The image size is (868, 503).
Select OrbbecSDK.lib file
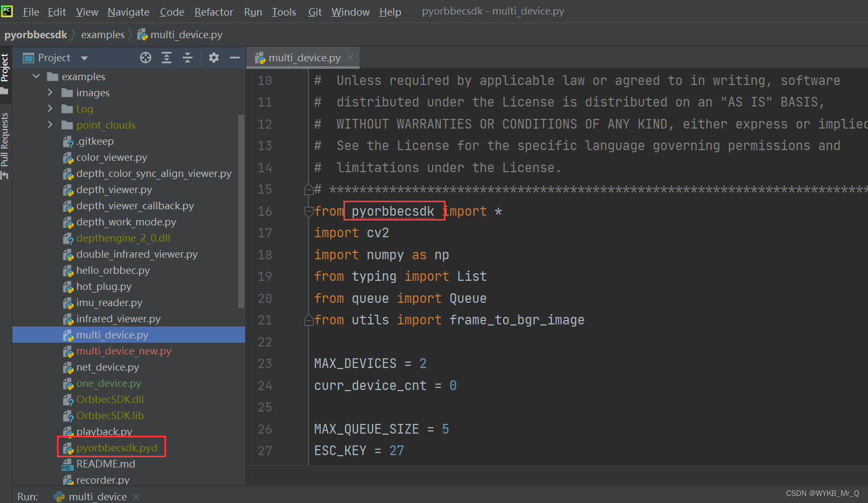pos(110,415)
